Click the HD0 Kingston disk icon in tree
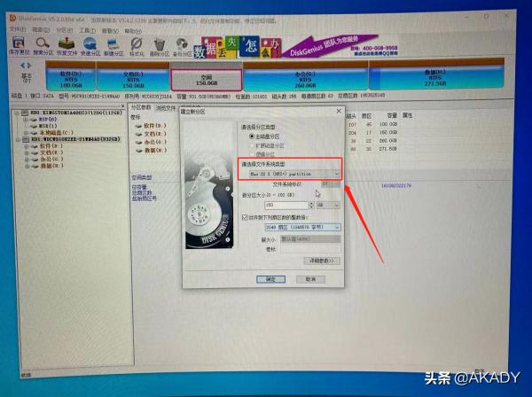The width and height of the screenshot is (532, 397). (x=26, y=113)
